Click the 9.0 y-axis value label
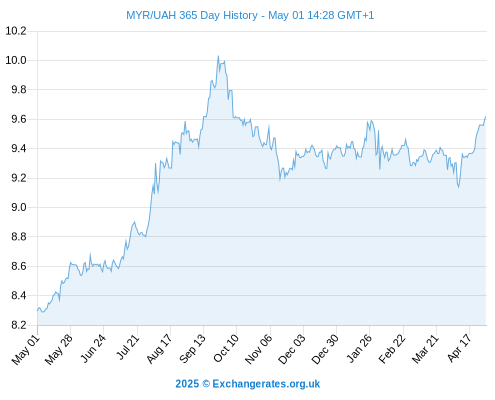 (x=19, y=207)
